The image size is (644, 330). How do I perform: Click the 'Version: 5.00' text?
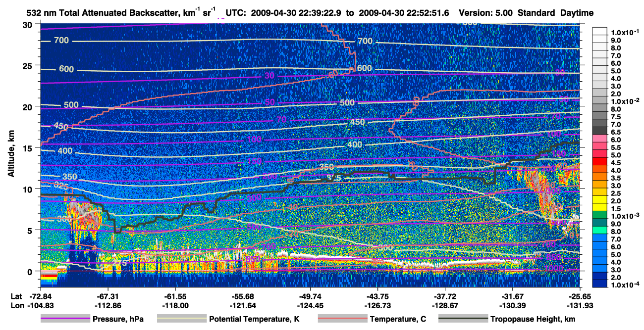[x=486, y=13]
